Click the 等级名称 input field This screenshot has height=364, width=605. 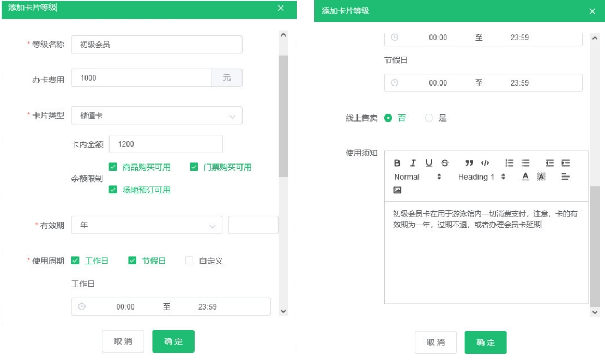pyautogui.click(x=156, y=45)
